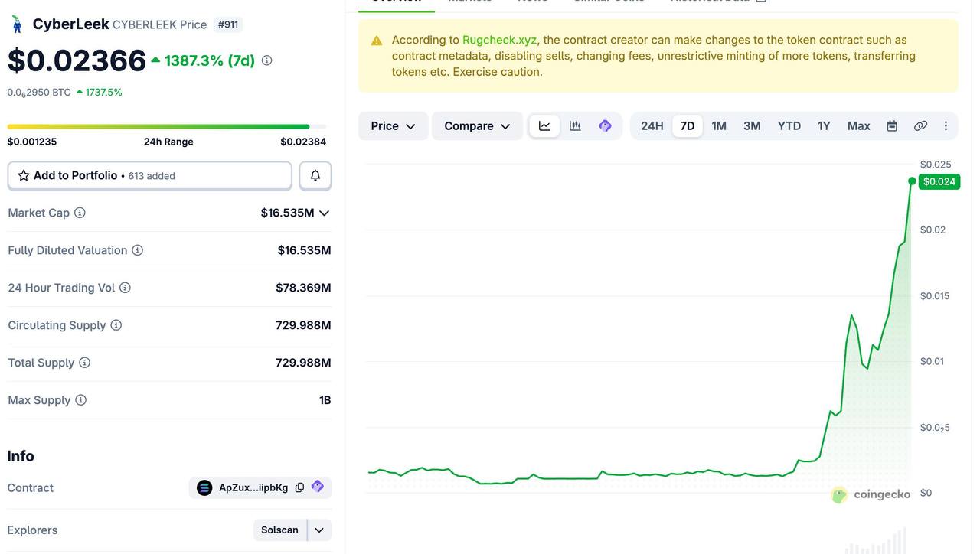
Task: Open the calendar date picker icon
Action: [x=892, y=126]
